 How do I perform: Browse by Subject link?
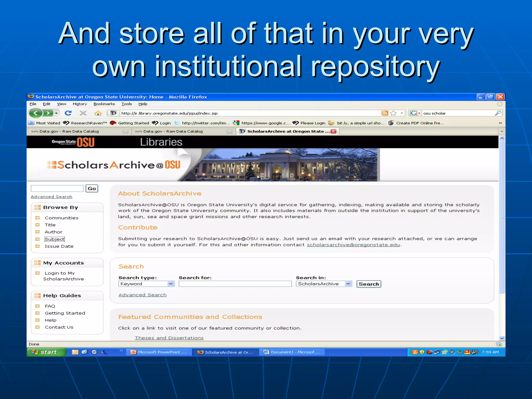coord(55,239)
